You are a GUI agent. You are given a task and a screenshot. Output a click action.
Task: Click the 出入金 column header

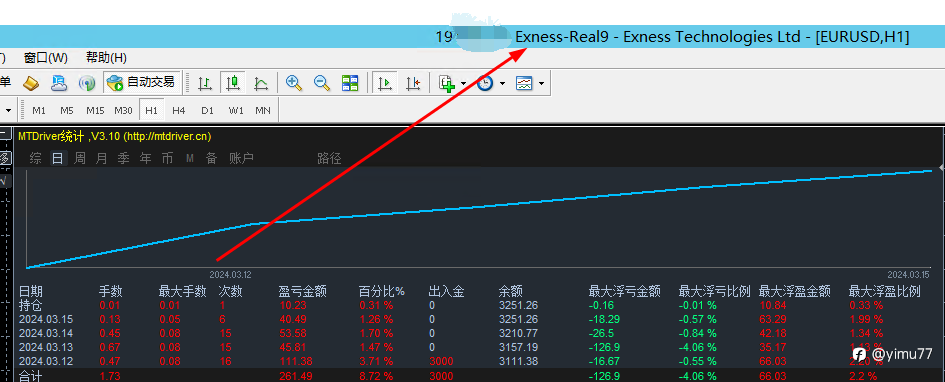pyautogui.click(x=447, y=292)
